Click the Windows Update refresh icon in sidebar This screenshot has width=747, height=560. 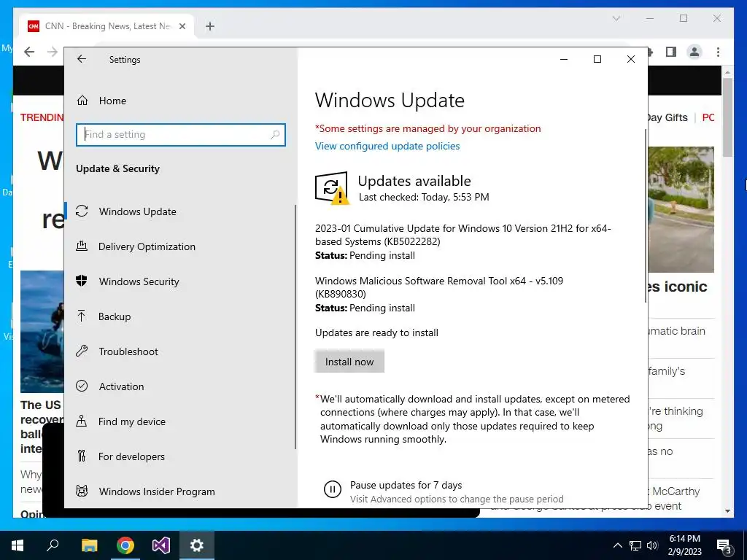(82, 211)
